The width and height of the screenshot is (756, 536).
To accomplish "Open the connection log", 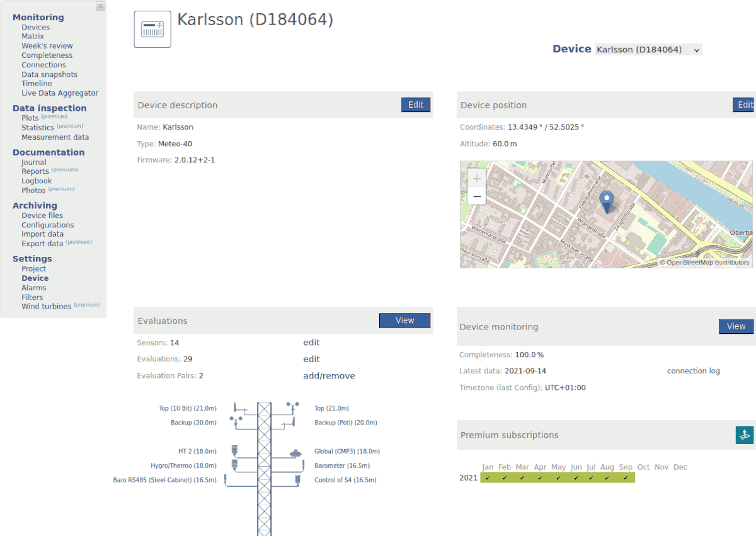I will pyautogui.click(x=693, y=370).
